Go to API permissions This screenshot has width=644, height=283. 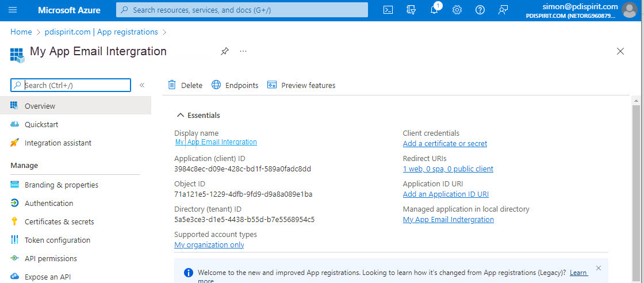pos(51,258)
